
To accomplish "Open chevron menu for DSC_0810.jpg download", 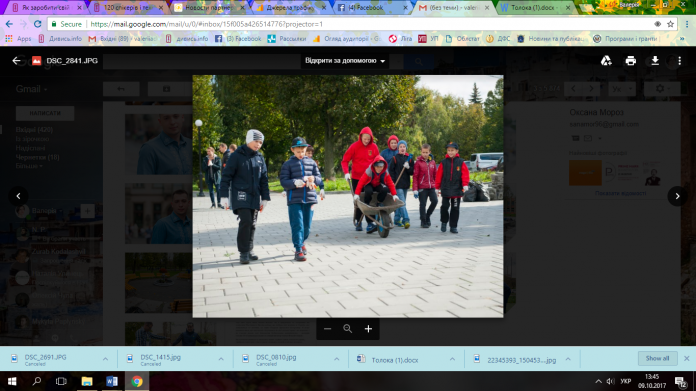I will coord(336,359).
